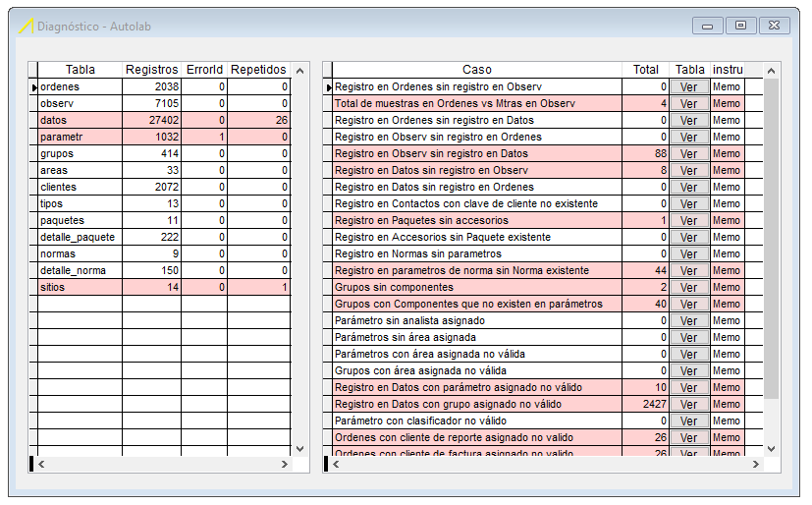Select the 'datos' table row
This screenshot has height=505, width=812.
pyautogui.click(x=164, y=120)
